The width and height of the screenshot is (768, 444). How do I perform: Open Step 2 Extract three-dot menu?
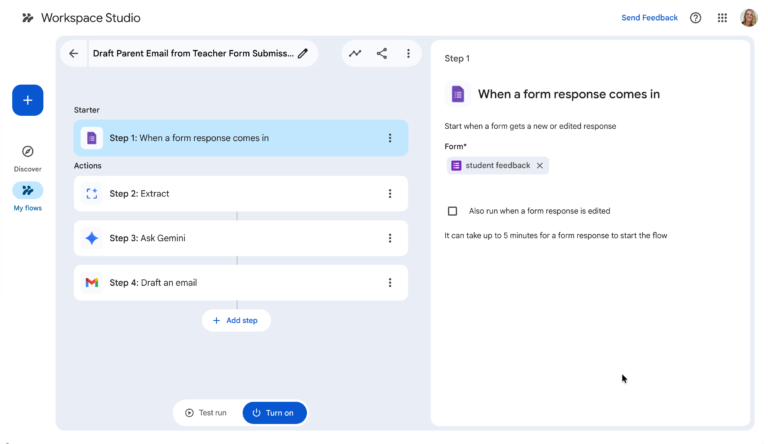(390, 194)
